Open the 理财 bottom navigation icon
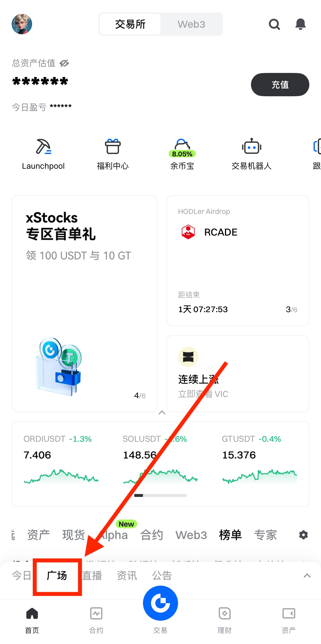Image resolution: width=321 pixels, height=644 pixels. pos(224,613)
